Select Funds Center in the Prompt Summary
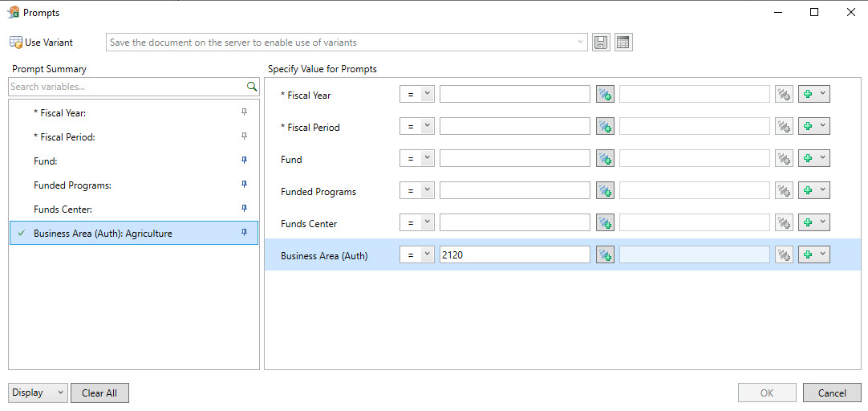 133,210
